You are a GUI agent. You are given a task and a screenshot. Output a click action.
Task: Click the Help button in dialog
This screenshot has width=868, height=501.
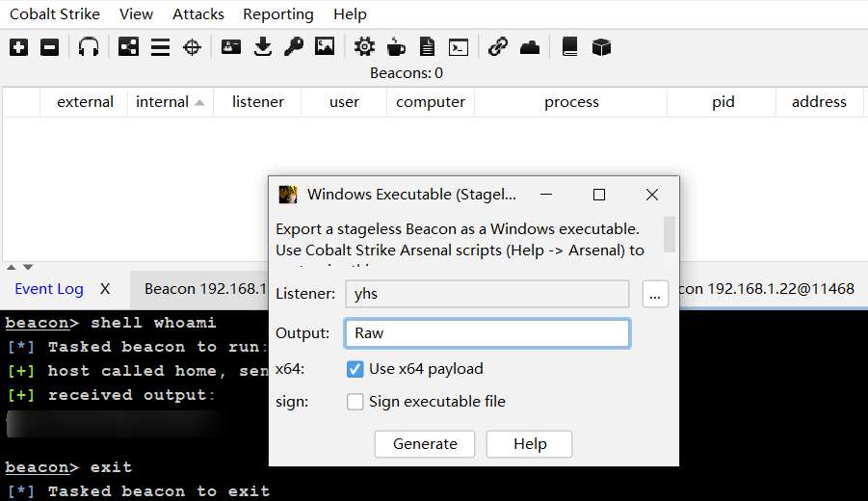529,444
